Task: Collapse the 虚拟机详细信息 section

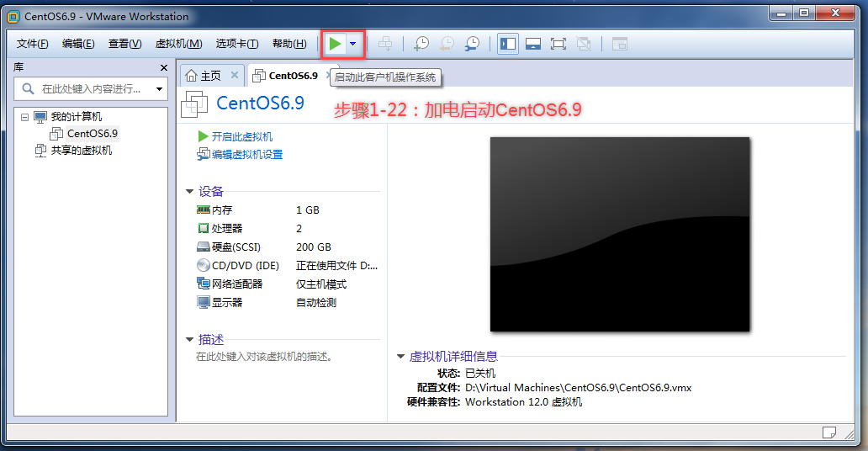Action: coord(401,356)
